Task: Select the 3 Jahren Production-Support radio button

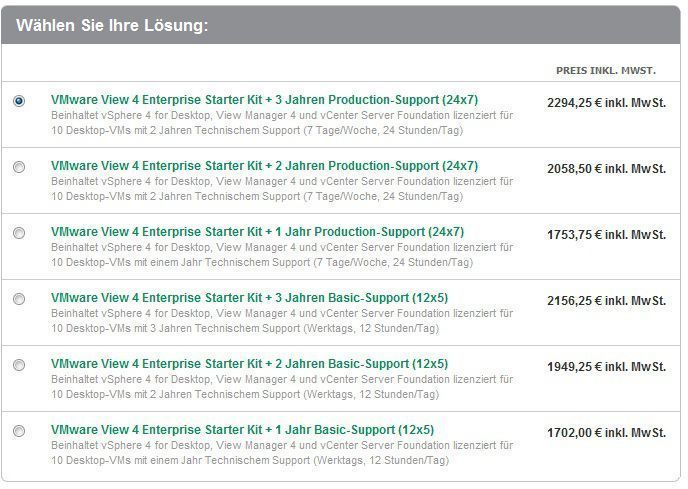Action: tap(19, 101)
